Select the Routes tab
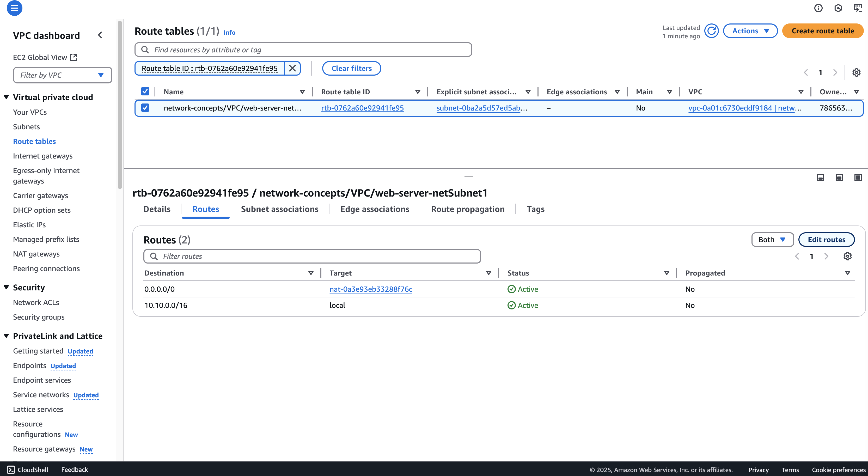The image size is (868, 476). pyautogui.click(x=206, y=209)
